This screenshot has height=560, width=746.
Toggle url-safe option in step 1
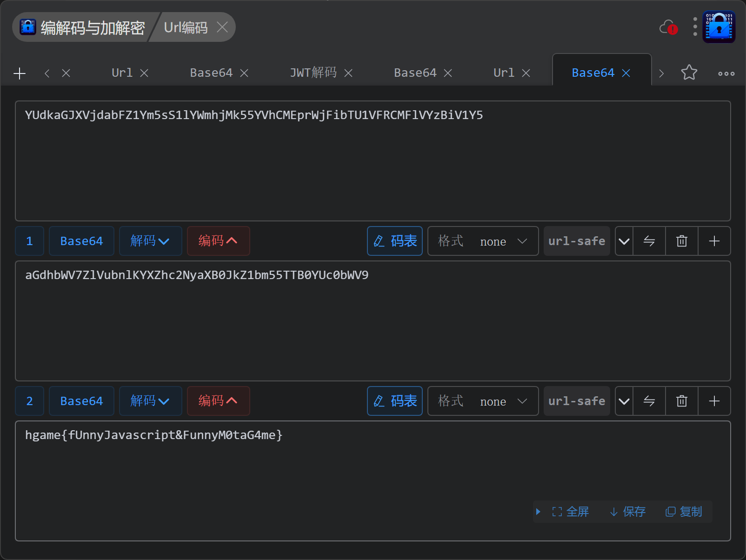coord(576,241)
